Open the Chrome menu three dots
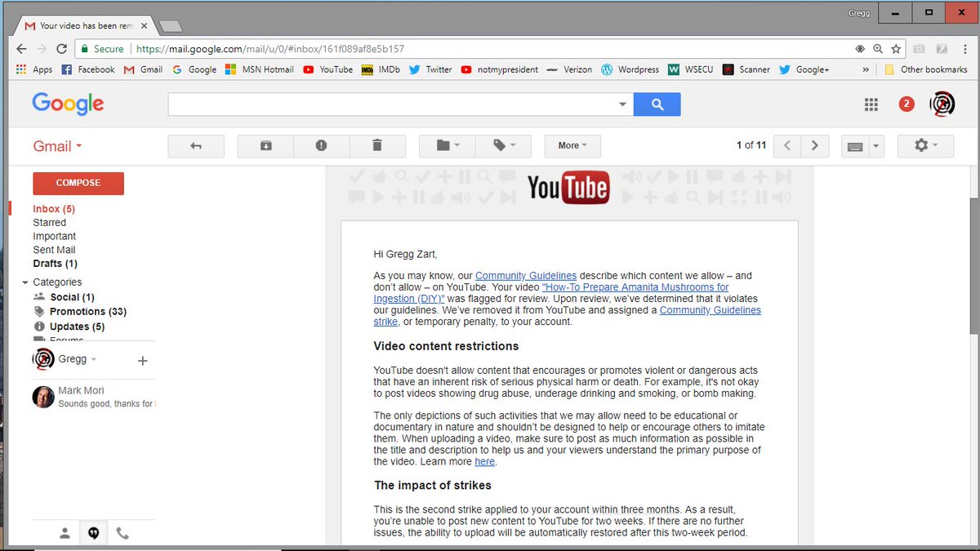 (964, 49)
